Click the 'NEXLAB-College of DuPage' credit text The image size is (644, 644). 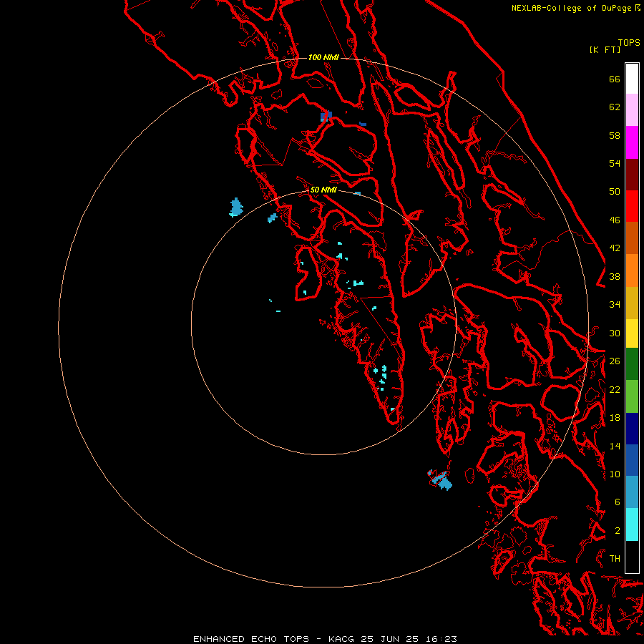click(572, 8)
